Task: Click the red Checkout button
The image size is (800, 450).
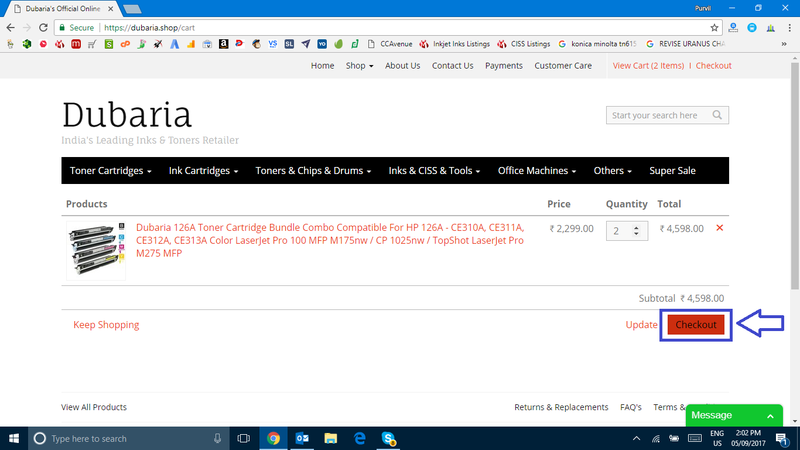Action: pos(696,324)
